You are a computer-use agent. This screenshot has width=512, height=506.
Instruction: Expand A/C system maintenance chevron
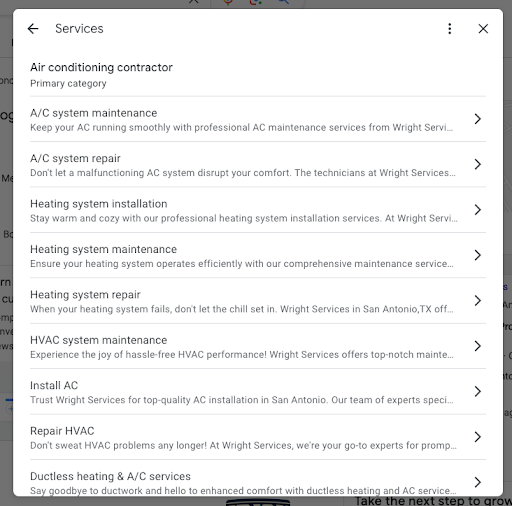[477, 119]
